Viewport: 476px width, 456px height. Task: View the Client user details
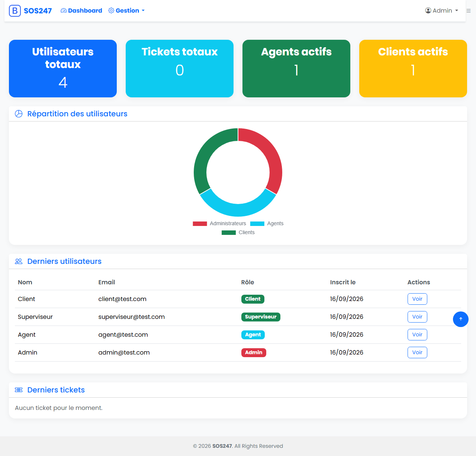pos(417,299)
